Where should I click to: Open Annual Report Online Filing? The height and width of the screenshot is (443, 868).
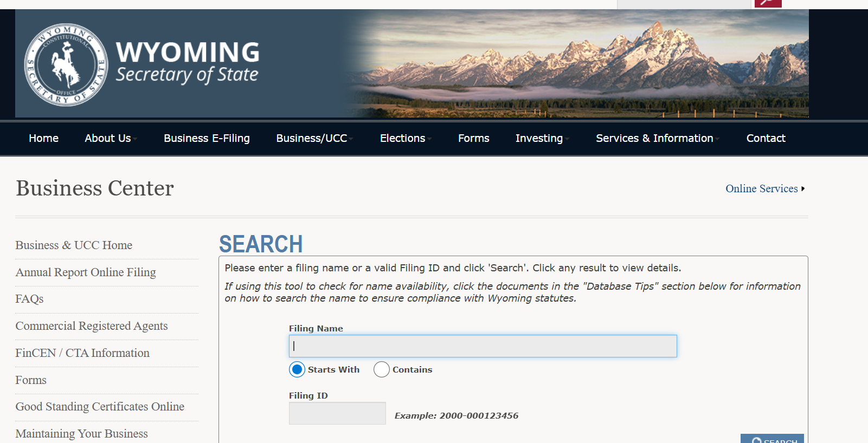[x=86, y=272]
